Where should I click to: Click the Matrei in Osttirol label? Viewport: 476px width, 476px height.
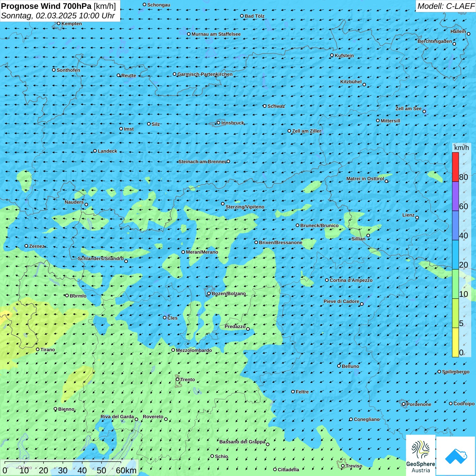(365, 178)
